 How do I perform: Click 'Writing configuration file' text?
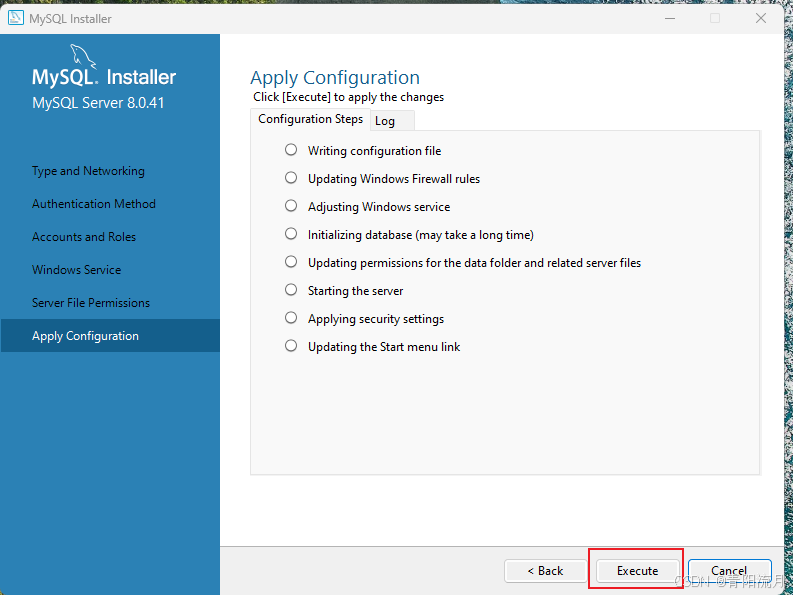pyautogui.click(x=374, y=151)
